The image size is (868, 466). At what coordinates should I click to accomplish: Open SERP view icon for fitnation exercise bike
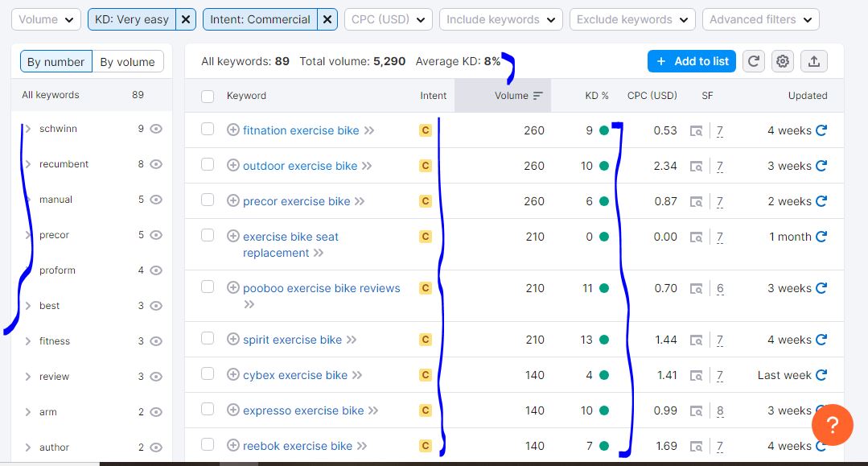696,130
